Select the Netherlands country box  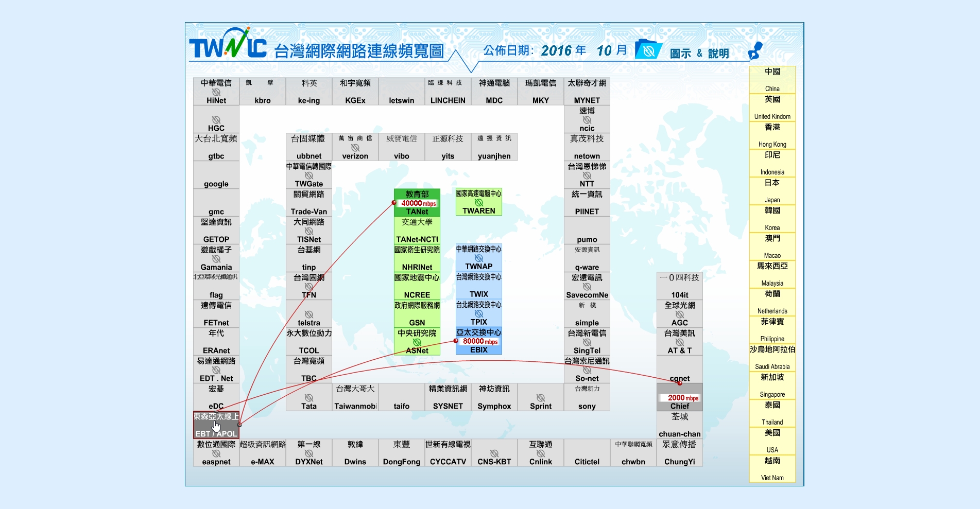point(772,302)
